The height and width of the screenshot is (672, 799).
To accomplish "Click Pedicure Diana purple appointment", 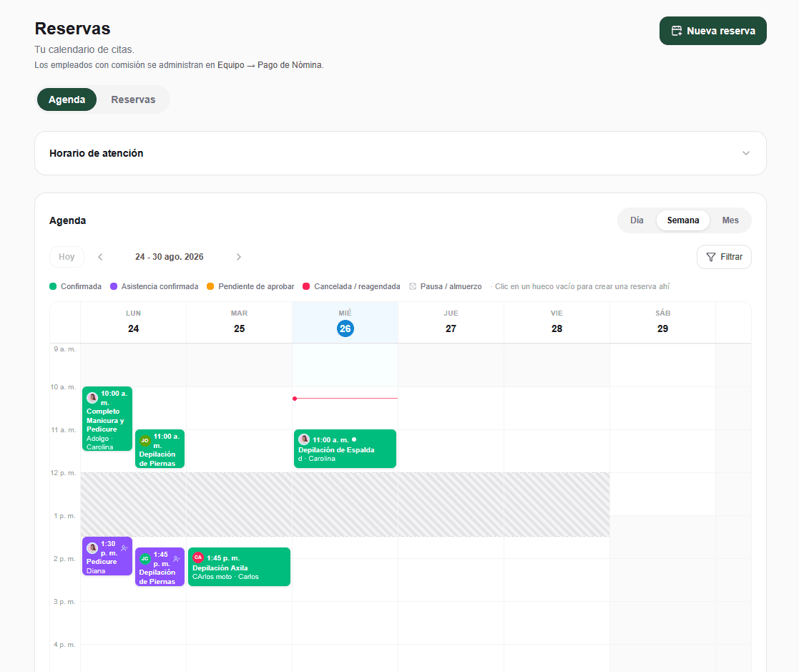I will coord(107,556).
